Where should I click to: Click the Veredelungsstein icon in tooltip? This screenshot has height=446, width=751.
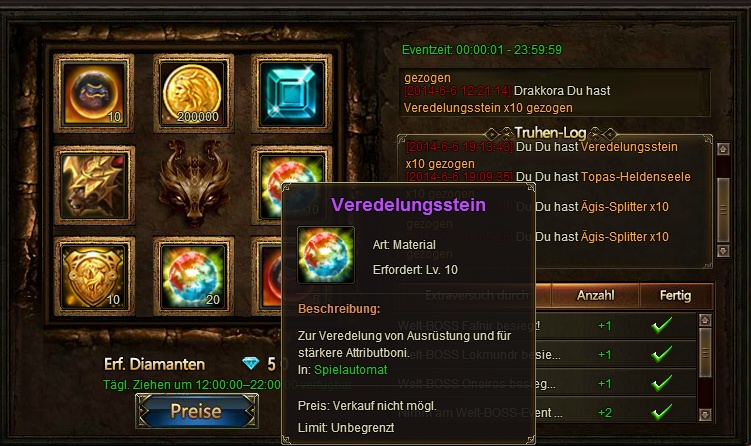326,255
